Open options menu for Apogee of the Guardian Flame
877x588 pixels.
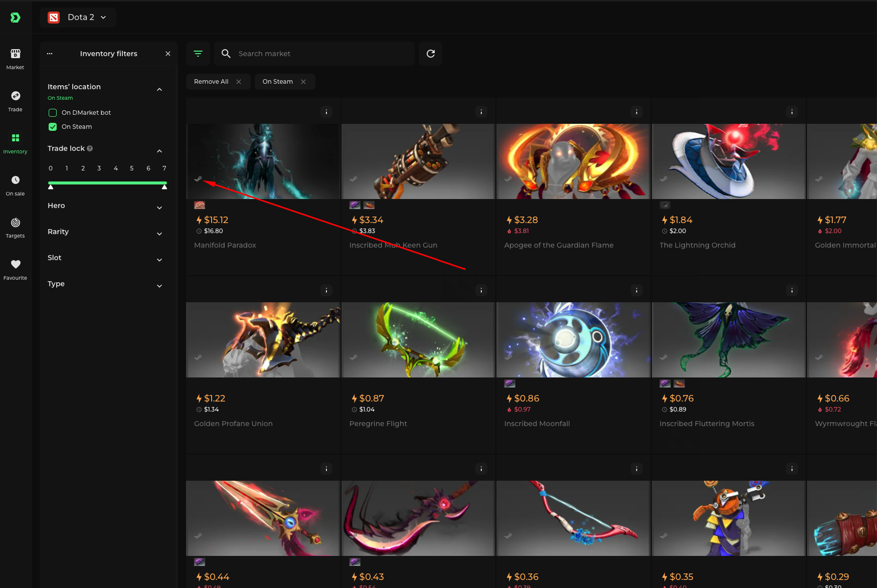click(637, 112)
